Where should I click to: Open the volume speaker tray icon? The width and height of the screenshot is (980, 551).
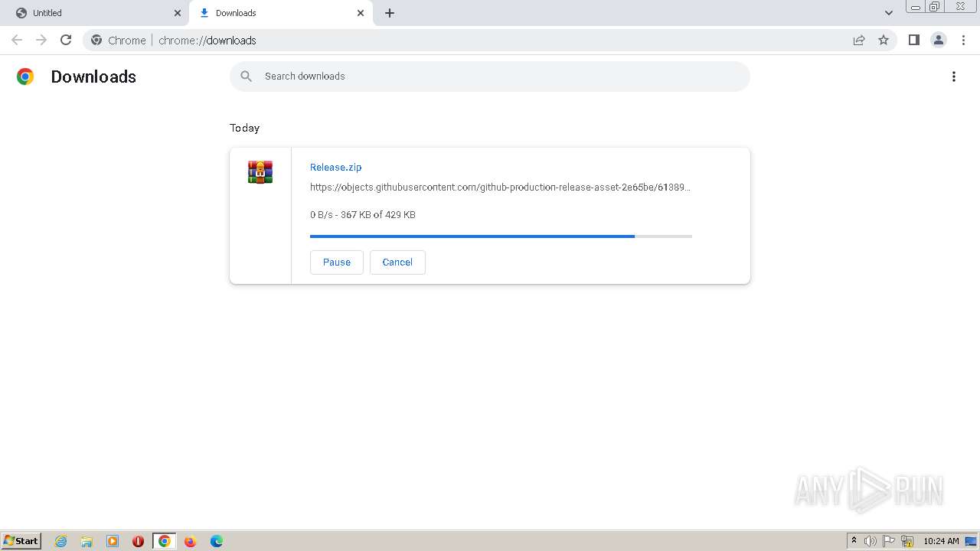point(870,541)
